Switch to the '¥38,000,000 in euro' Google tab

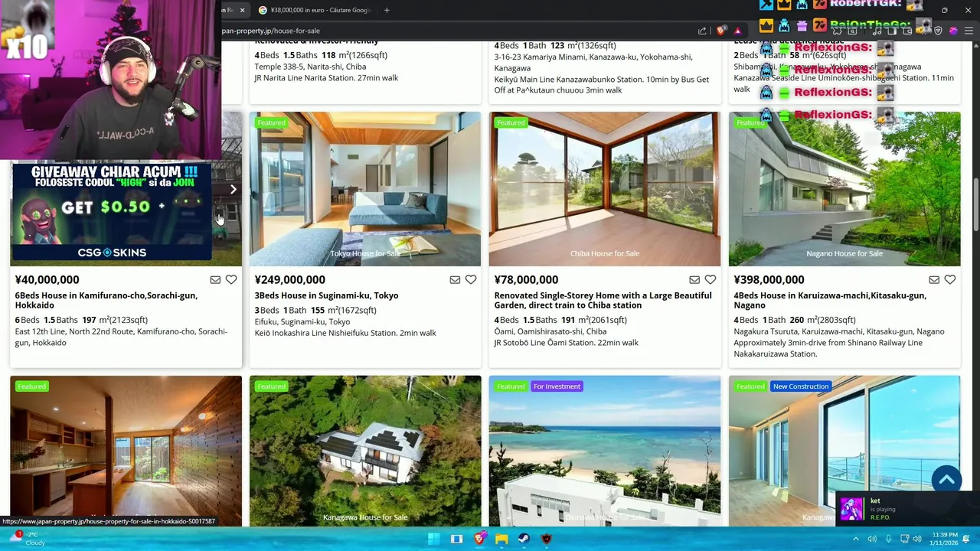point(314,10)
